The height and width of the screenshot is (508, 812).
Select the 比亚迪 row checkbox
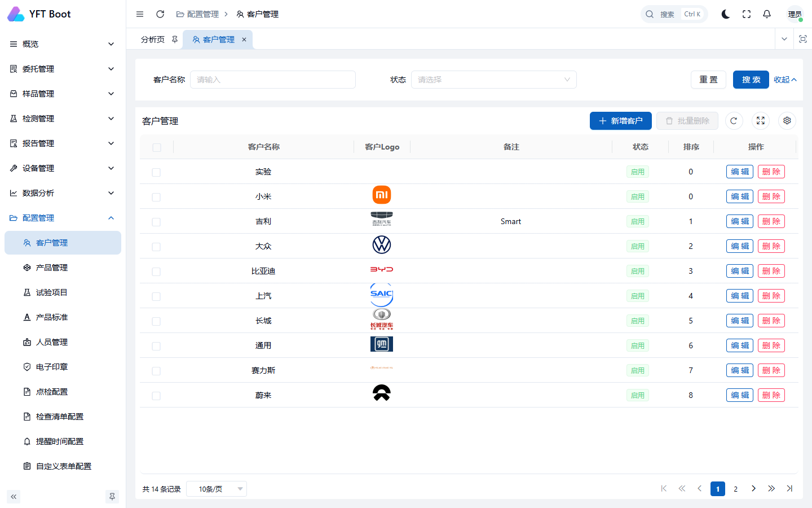(x=156, y=271)
